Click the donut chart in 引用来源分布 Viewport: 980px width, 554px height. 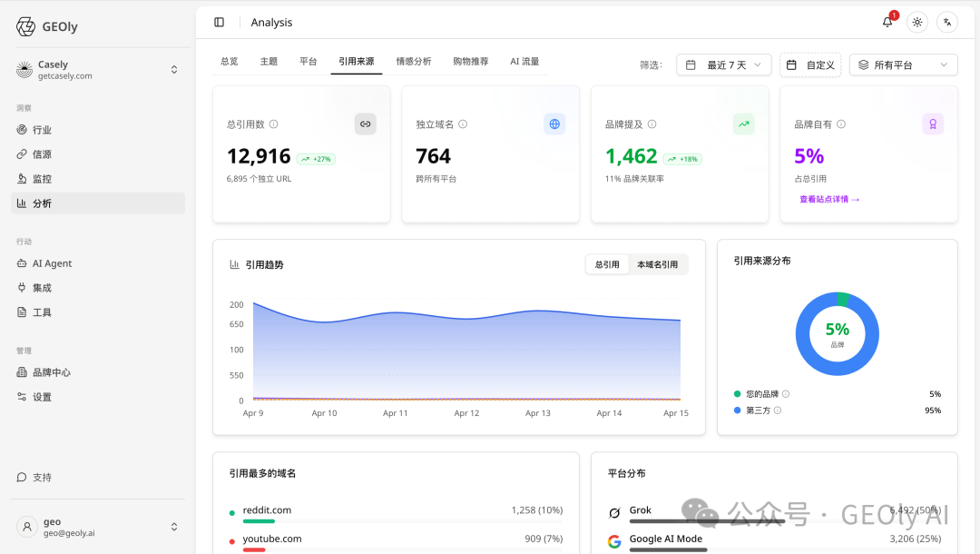point(838,334)
